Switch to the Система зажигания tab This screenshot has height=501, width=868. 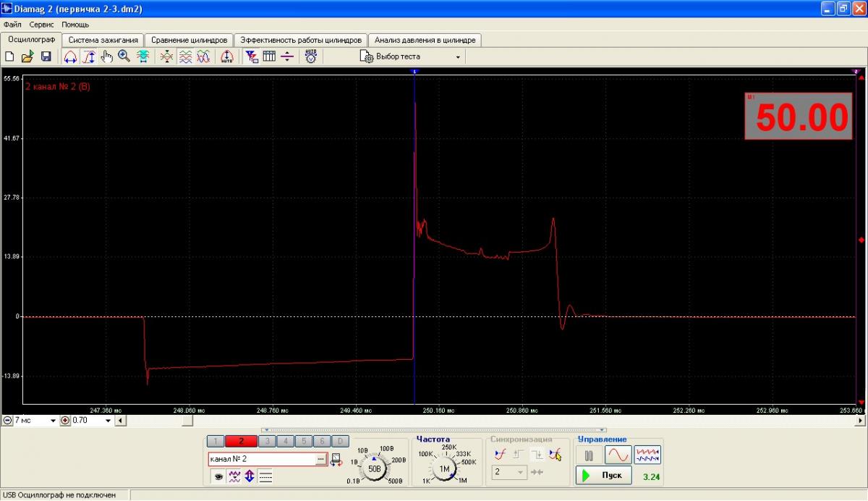tap(103, 40)
